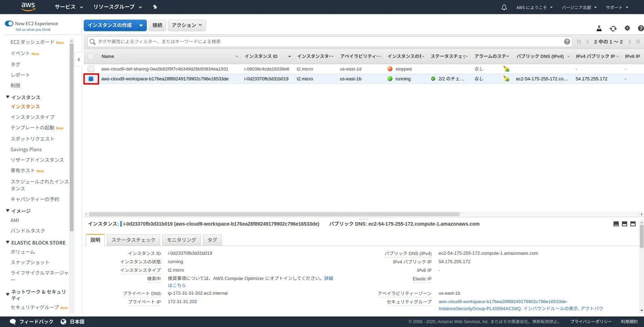The width and height of the screenshot is (644, 327).
Task: Toggle the New EC2 Experience switch
Action: click(9, 24)
